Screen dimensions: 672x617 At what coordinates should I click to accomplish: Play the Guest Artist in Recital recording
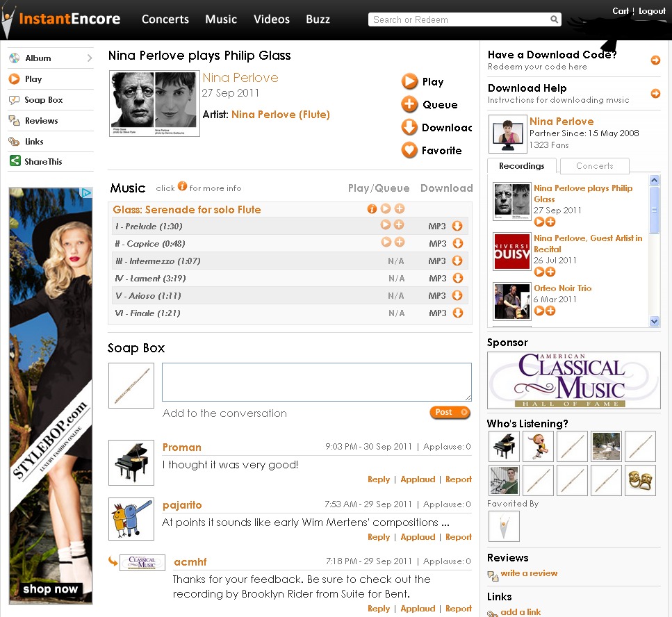539,272
